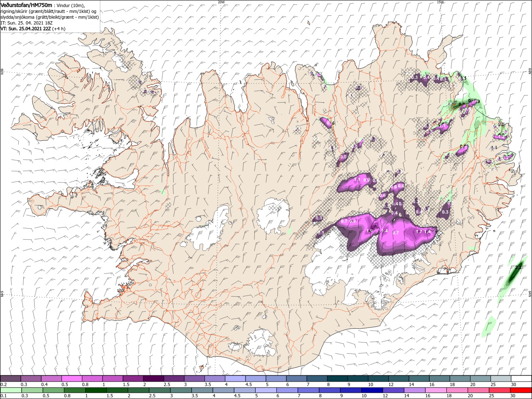Screen dimensions: 532x399
Task: Click the '2.2' rain value offshore in the southeast
Action: coord(518,267)
